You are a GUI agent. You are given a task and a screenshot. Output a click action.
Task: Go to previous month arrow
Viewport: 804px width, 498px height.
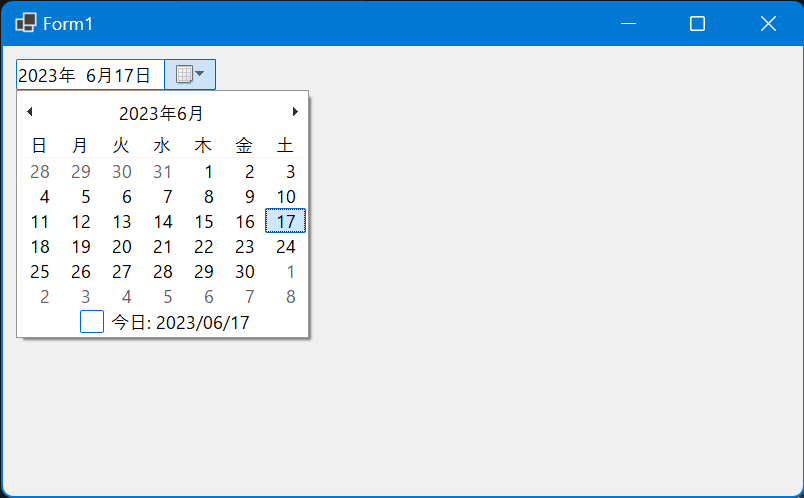pyautogui.click(x=30, y=112)
